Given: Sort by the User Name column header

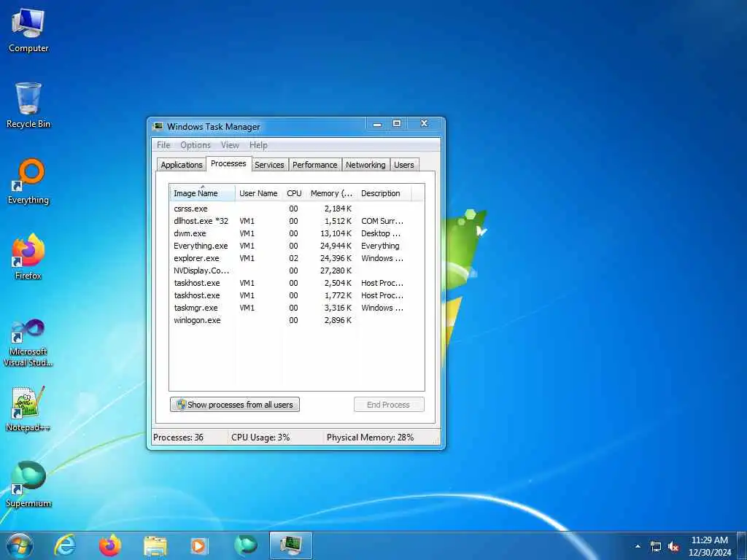Looking at the screenshot, I should click(x=258, y=192).
